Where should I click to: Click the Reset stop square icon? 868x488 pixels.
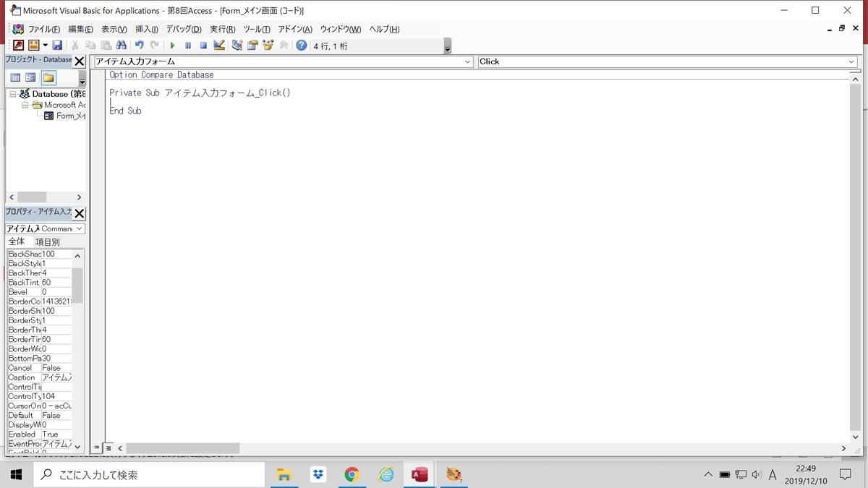[203, 46]
